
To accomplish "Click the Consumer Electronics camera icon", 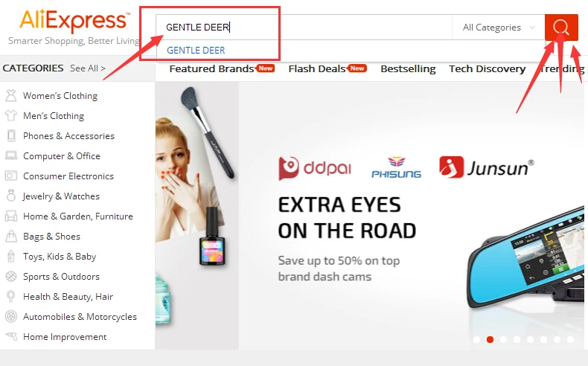I will click(11, 176).
